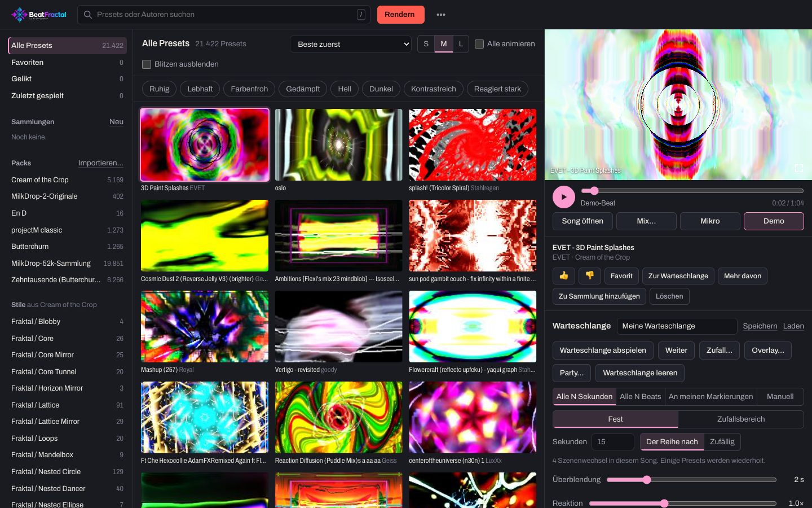Open the three-dot more options menu

(441, 15)
